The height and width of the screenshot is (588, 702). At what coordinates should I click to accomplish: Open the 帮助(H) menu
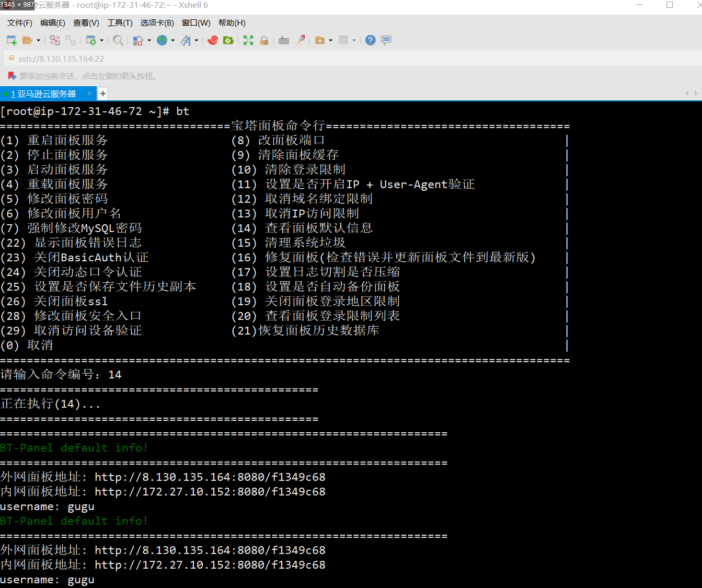point(232,23)
